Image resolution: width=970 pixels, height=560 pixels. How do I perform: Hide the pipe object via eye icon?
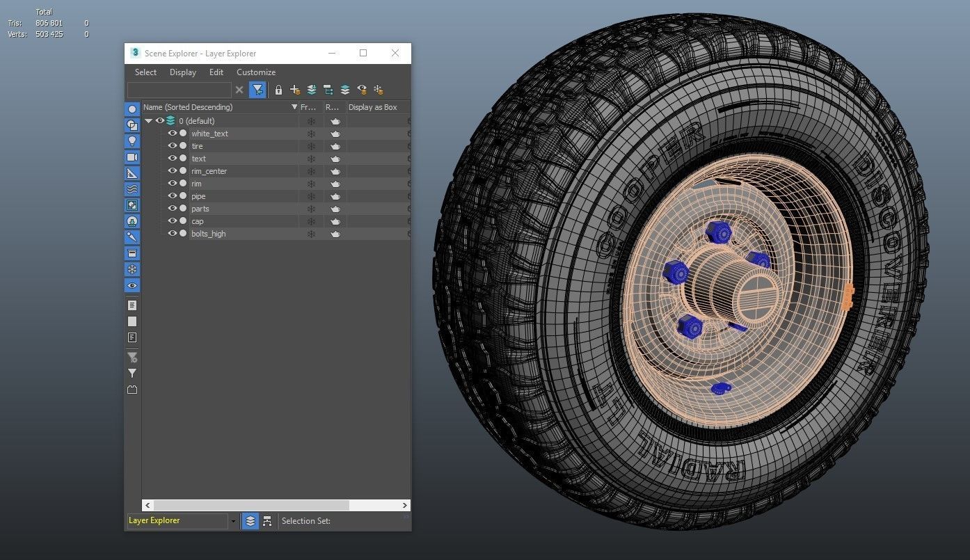[173, 196]
